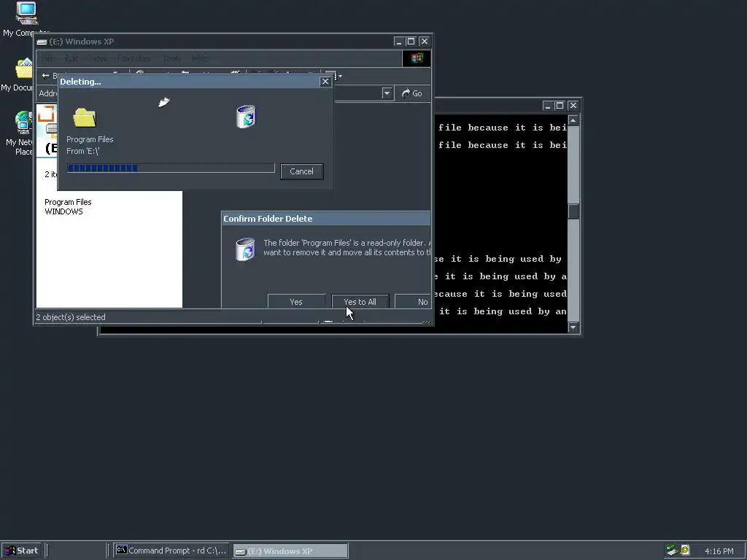Click Yes to All in the Confirm Folder Delete dialog
Image resolution: width=747 pixels, height=560 pixels.
[360, 301]
